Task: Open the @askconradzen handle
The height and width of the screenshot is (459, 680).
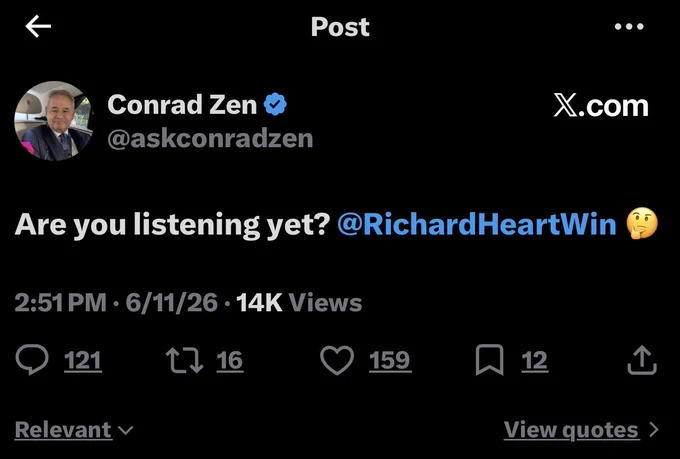Action: click(210, 138)
